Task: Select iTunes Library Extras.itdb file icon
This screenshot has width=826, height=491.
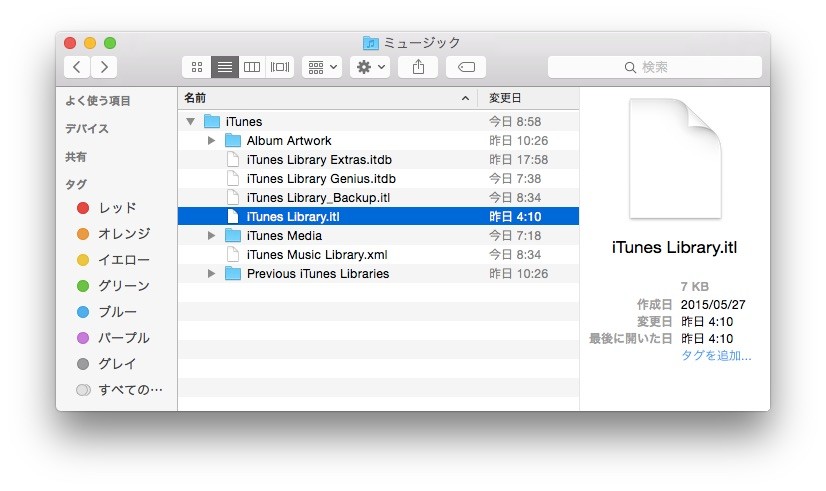Action: click(233, 160)
